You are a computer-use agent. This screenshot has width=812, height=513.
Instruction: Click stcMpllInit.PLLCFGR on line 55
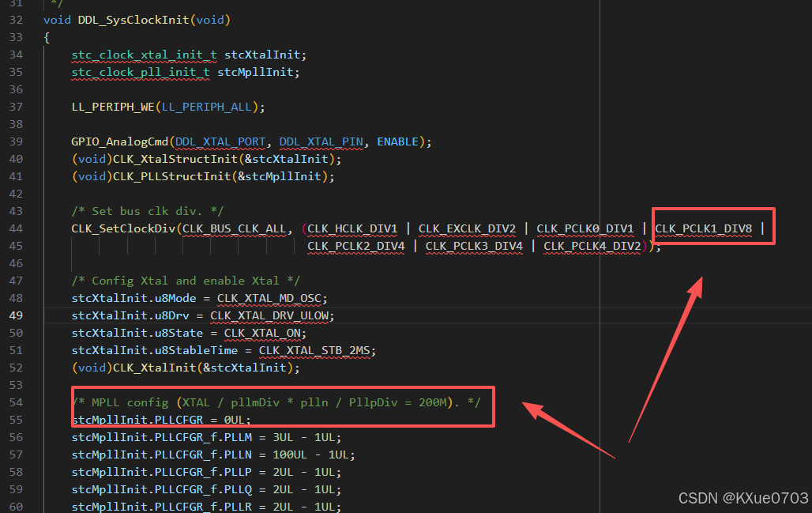tap(137, 421)
